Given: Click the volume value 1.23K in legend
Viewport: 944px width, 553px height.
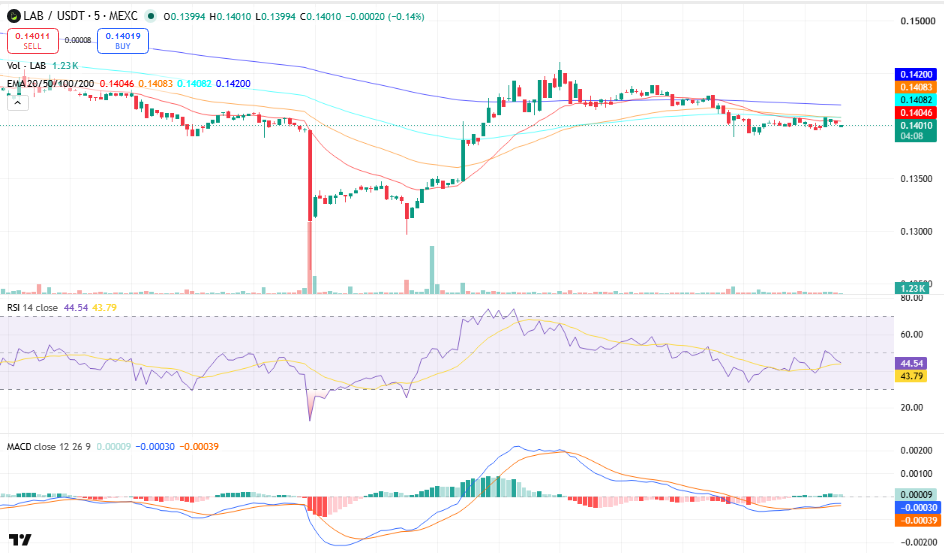Looking at the screenshot, I should [65, 66].
